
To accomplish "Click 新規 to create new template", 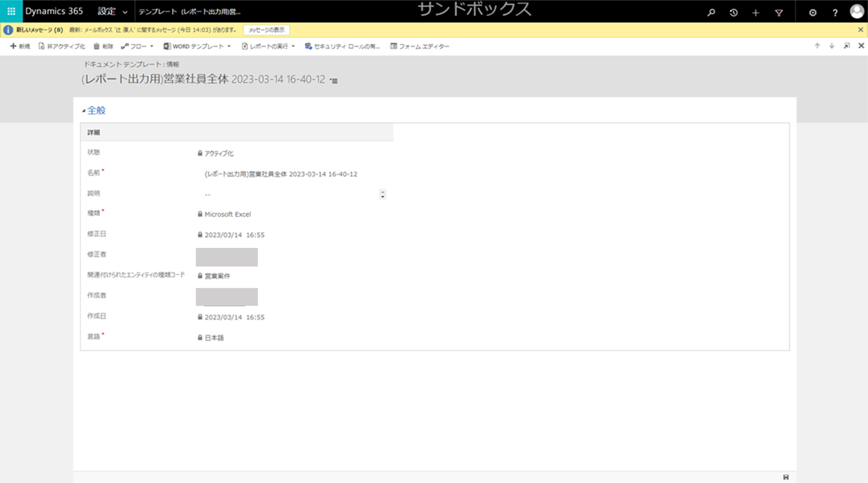I will coord(20,46).
